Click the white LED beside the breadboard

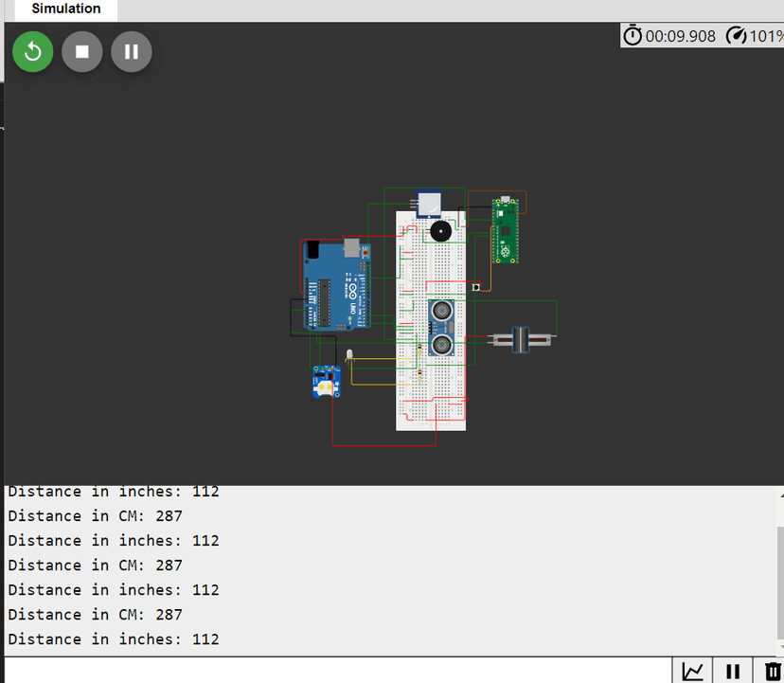coord(349,355)
